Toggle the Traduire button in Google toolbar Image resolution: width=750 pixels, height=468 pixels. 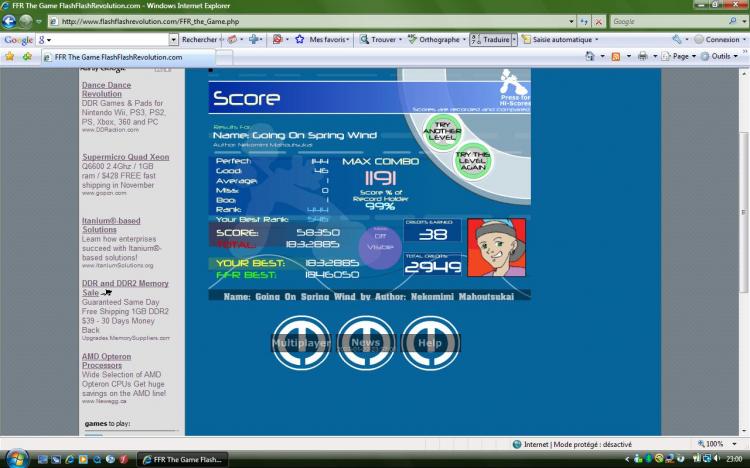click(490, 40)
